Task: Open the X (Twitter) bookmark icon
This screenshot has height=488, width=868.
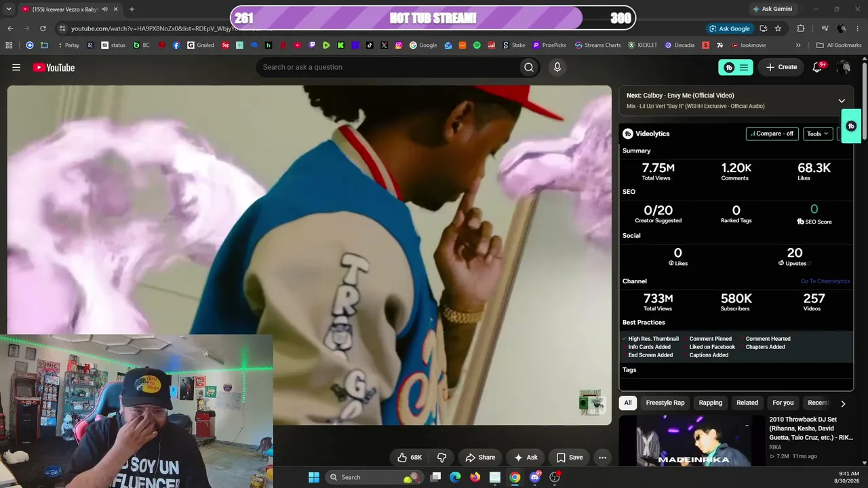Action: (x=384, y=45)
